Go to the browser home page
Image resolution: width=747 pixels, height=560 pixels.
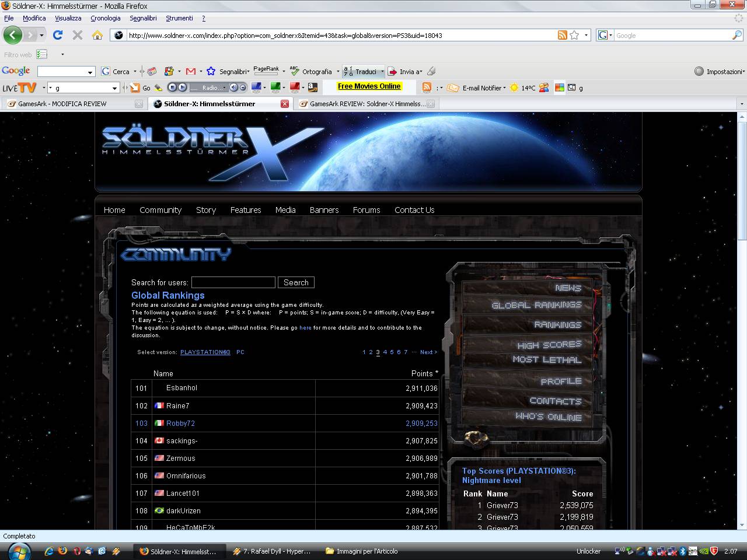click(x=97, y=35)
